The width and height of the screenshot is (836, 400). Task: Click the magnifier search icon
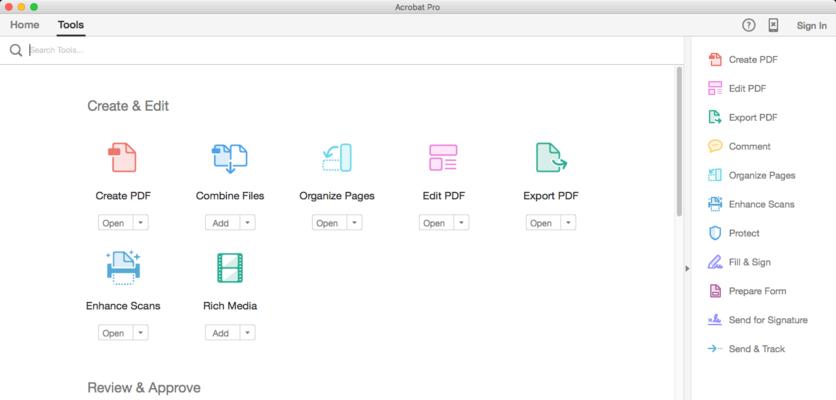coord(16,50)
